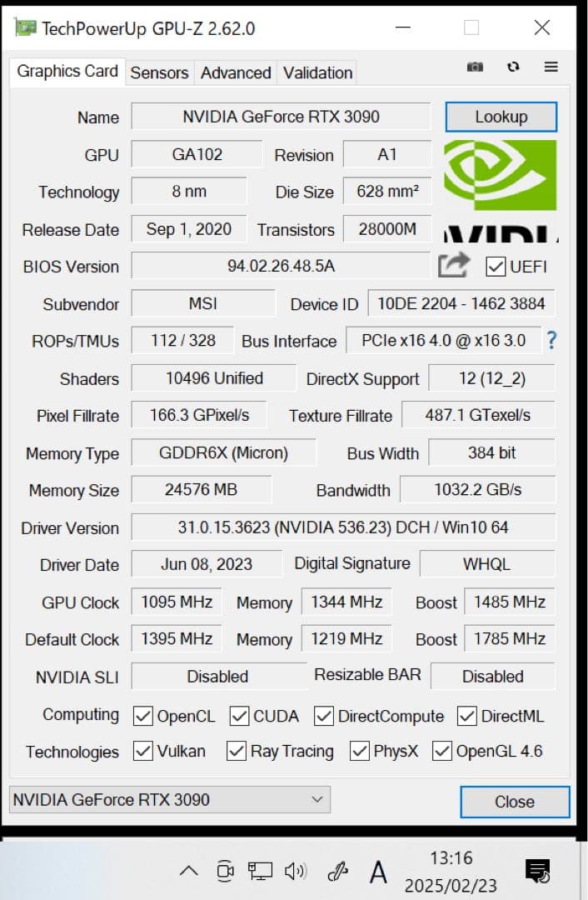Switch to the Advanced tab
Image resolution: width=588 pixels, height=900 pixels.
(235, 72)
